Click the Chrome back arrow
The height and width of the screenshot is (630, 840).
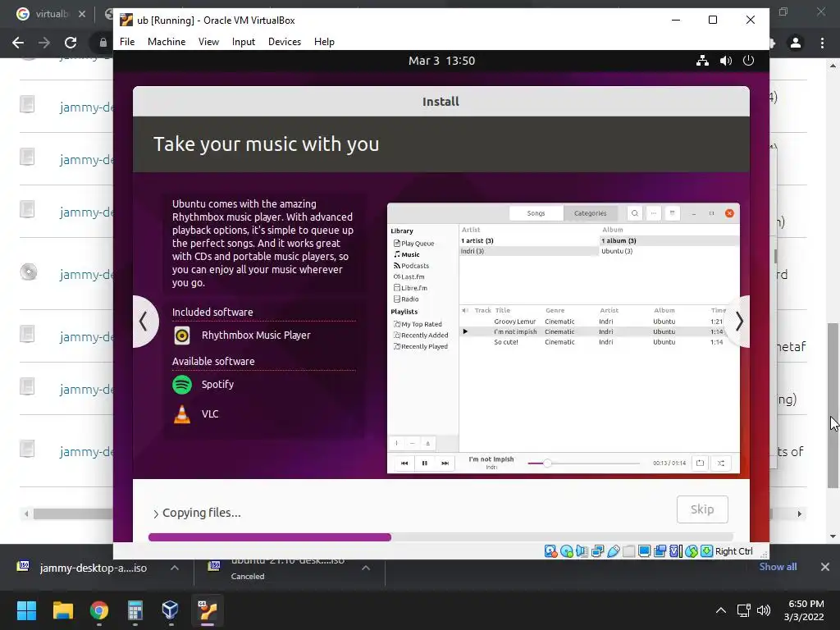click(x=18, y=43)
